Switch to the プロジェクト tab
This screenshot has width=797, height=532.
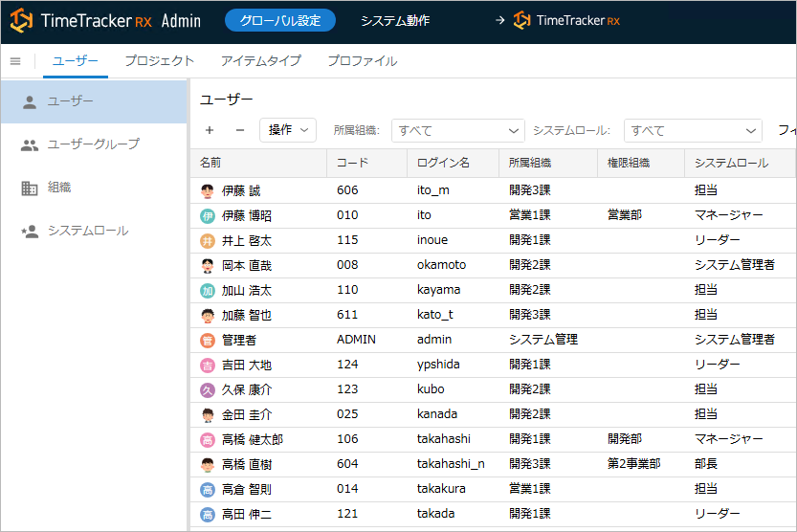point(159,61)
